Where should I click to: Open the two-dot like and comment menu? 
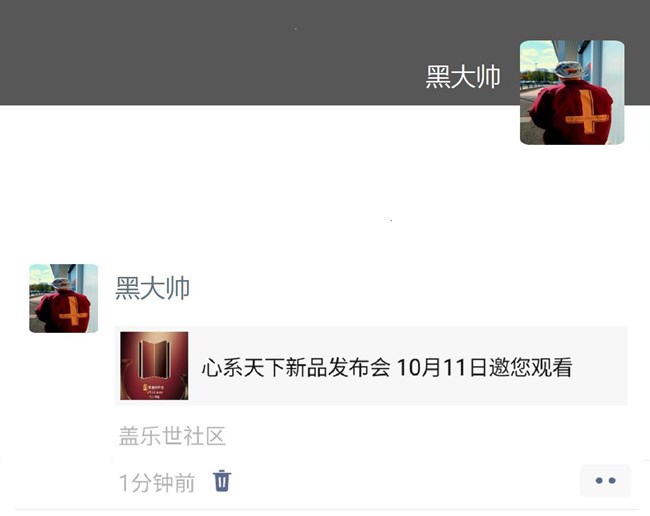pos(605,481)
